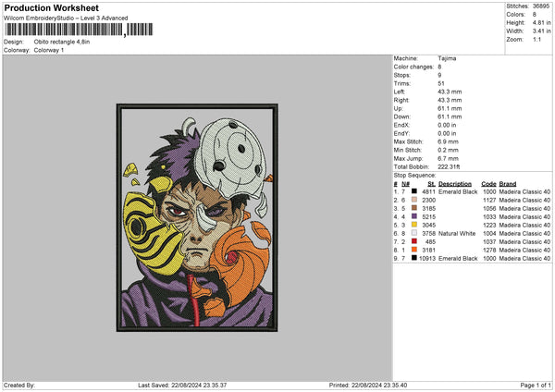The height and width of the screenshot is (392, 555).
Task: Click the 'N#' column header
Action: 405,184
